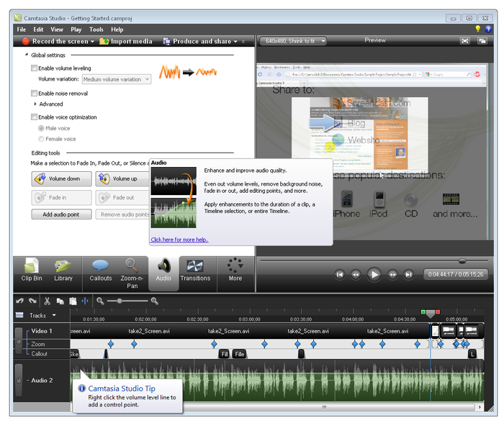
Task: Open 'Click here for more help' link
Action: 179,240
